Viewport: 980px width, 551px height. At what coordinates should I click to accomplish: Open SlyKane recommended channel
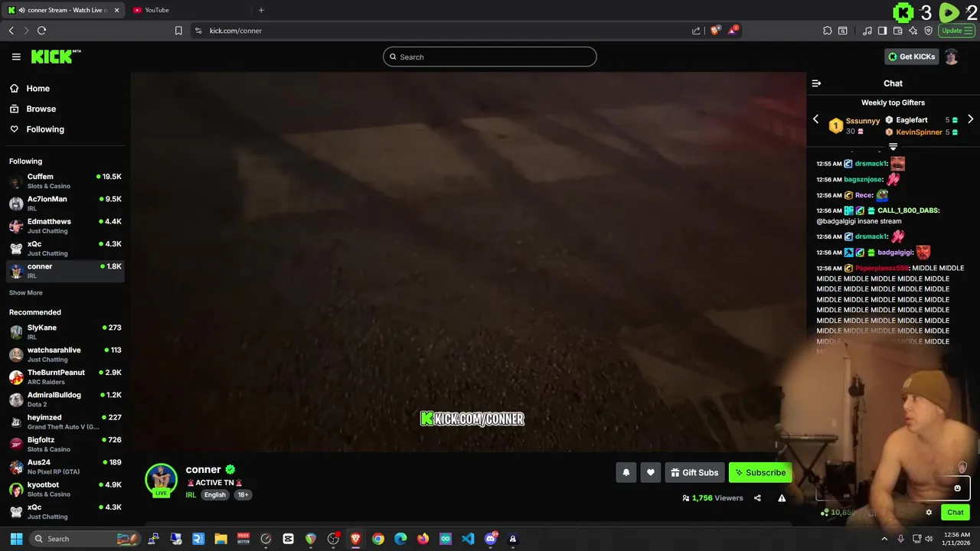(x=65, y=332)
